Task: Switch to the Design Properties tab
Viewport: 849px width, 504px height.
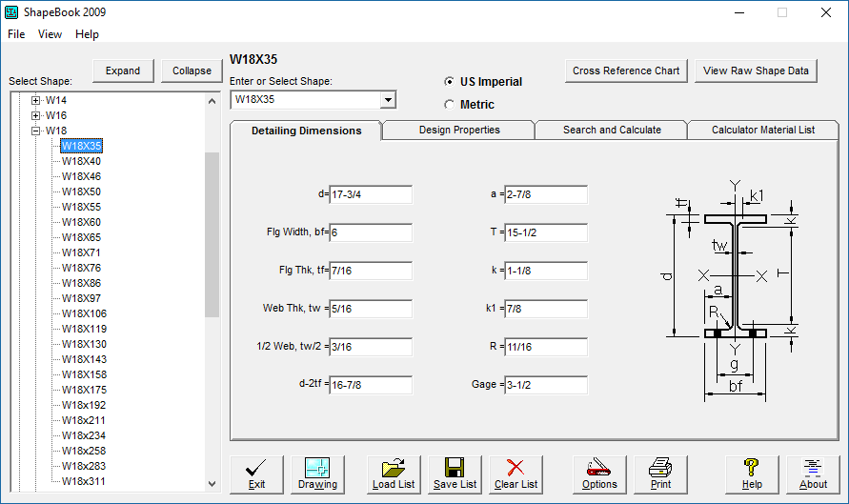Action: pyautogui.click(x=459, y=130)
